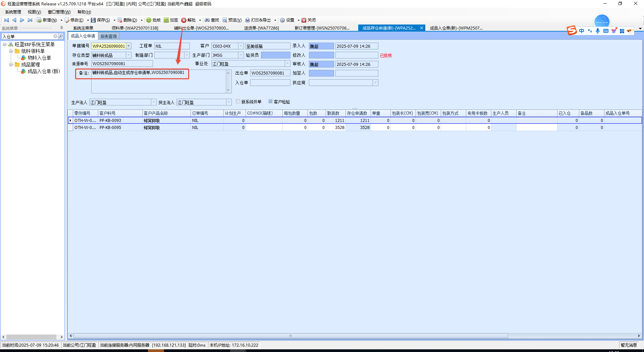
Task: Open the 系统管理 menu
Action: (x=13, y=12)
